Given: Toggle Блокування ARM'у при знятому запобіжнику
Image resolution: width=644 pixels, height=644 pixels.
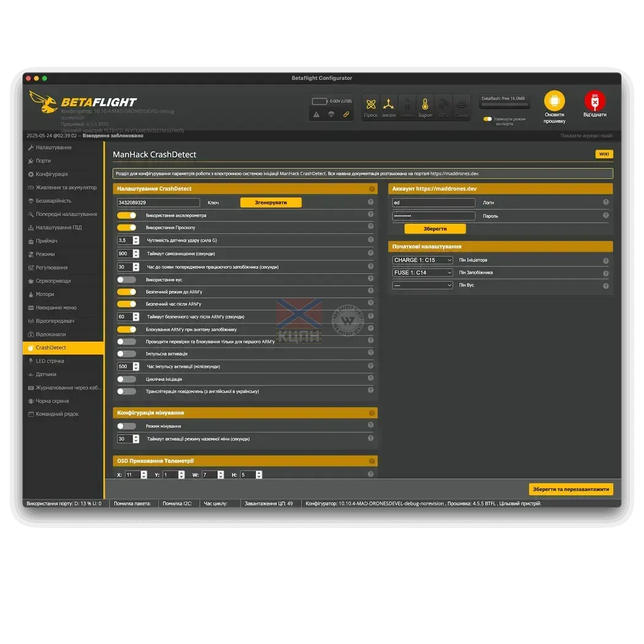Looking at the screenshot, I should (x=126, y=329).
